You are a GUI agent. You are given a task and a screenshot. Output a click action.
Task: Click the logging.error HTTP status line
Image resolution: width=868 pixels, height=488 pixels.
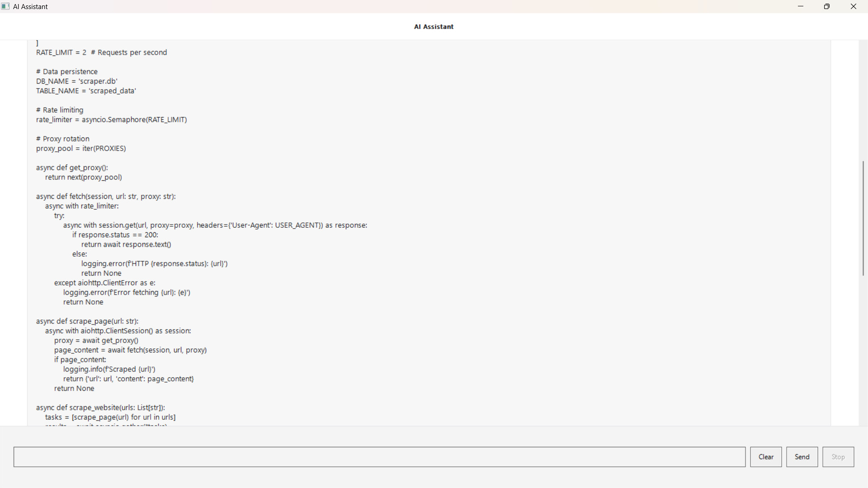pos(154,263)
